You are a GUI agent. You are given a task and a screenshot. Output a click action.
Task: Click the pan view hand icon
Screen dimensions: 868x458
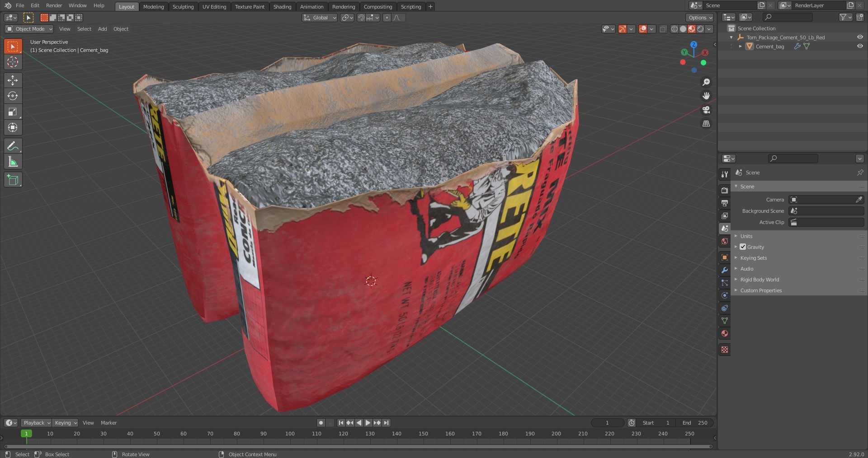(x=706, y=96)
